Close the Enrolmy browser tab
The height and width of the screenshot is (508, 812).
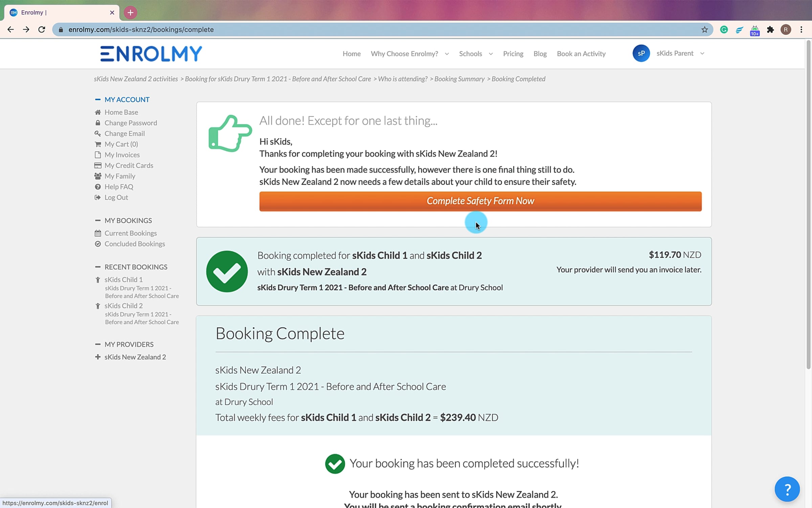pyautogui.click(x=112, y=13)
